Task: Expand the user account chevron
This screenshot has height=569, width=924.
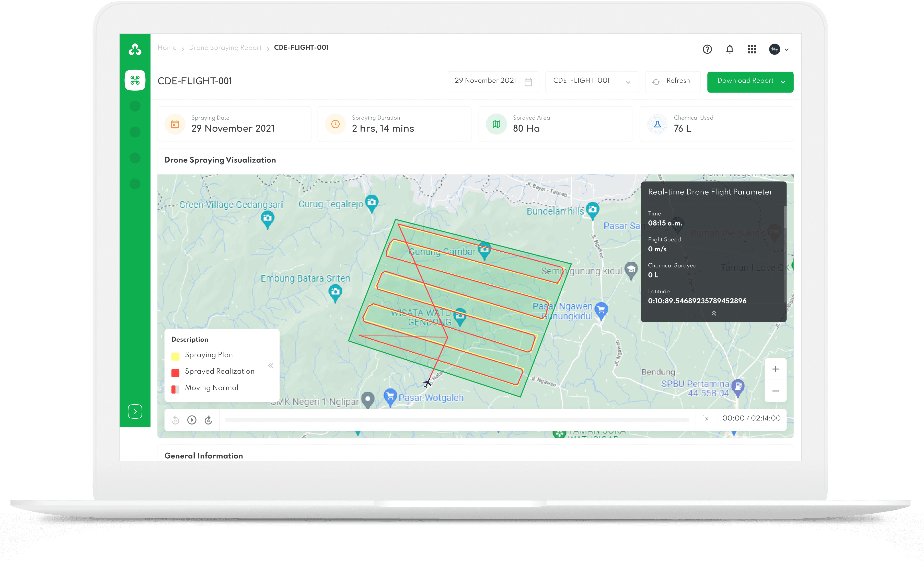Action: [787, 50]
